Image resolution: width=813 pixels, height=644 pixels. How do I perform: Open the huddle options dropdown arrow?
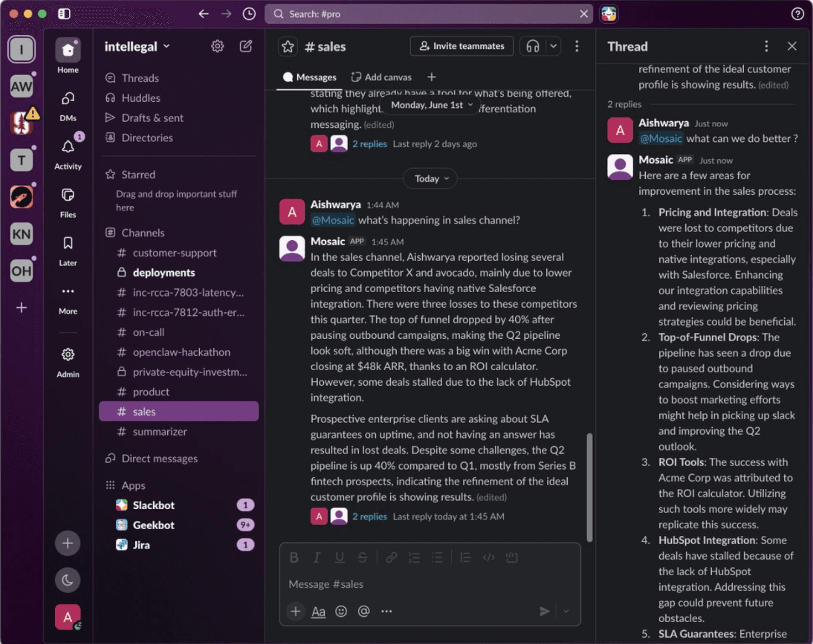(553, 46)
